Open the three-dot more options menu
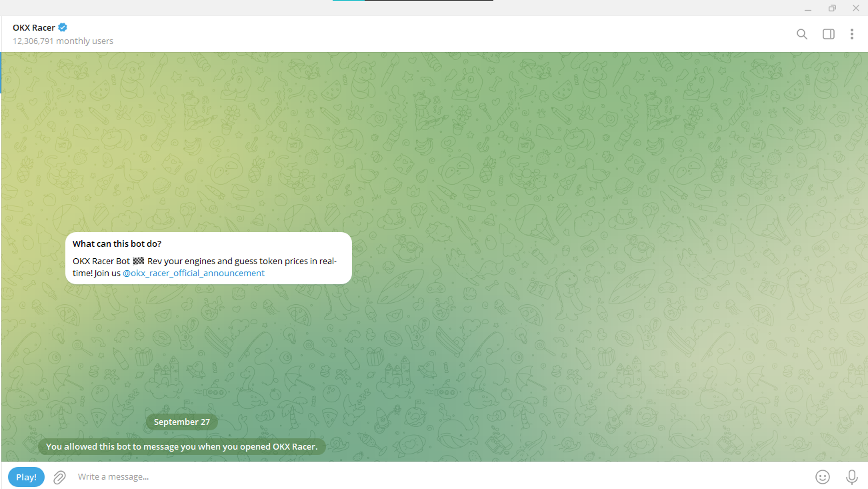Screen dimensions: 868x489 coord(852,34)
